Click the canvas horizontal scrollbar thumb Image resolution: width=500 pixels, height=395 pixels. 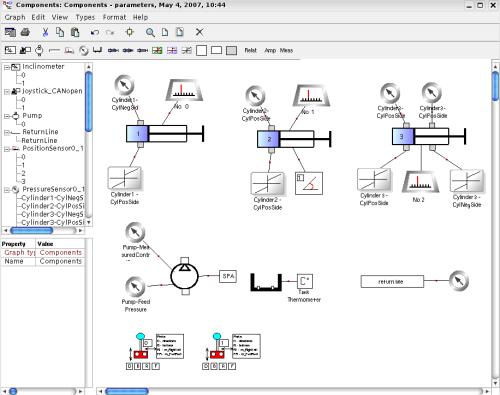(127, 391)
